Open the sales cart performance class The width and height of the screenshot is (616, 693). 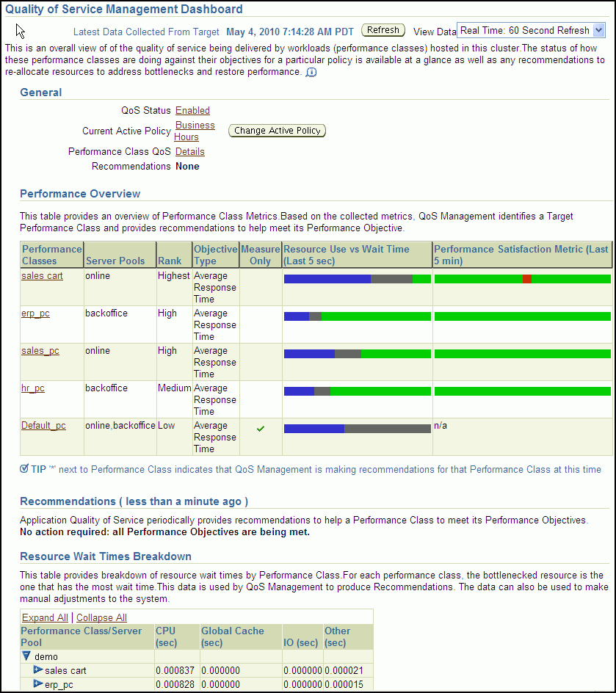click(43, 276)
